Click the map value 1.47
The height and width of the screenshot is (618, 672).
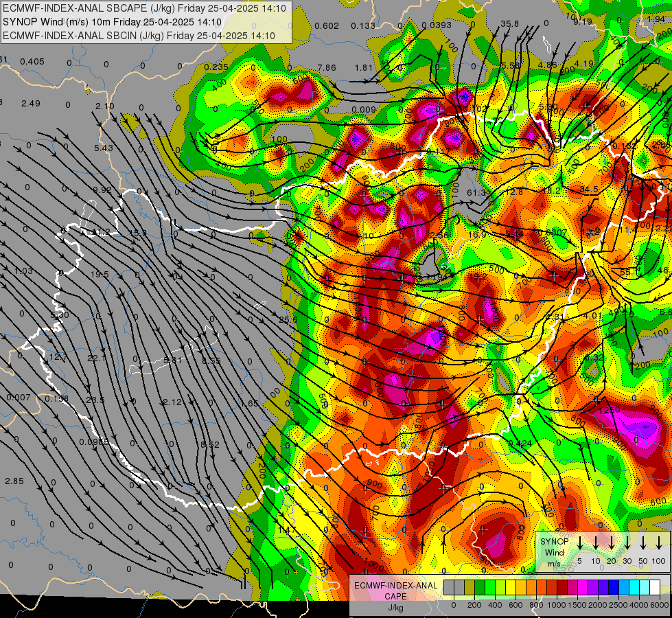(287, 529)
